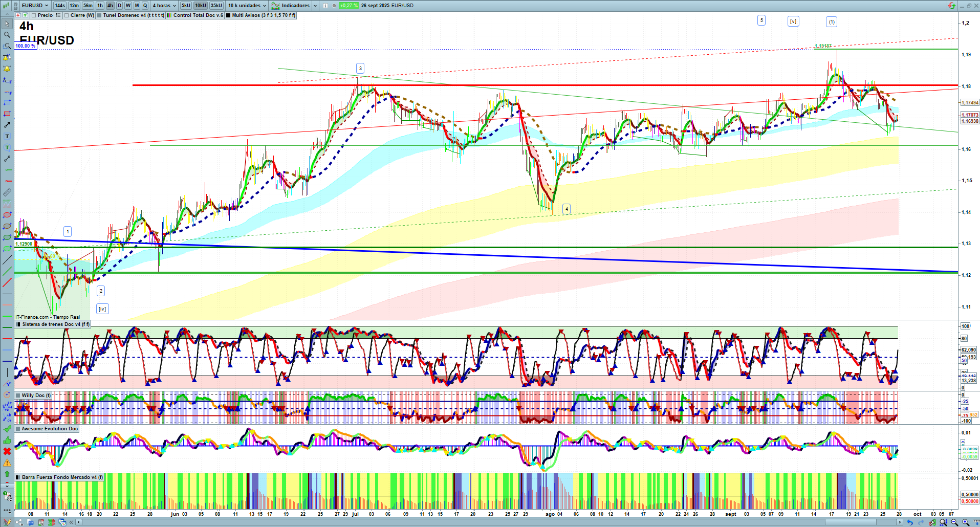This screenshot has height=527, width=980.
Task: Select the red rectangle drawing tool
Action: 7,114
